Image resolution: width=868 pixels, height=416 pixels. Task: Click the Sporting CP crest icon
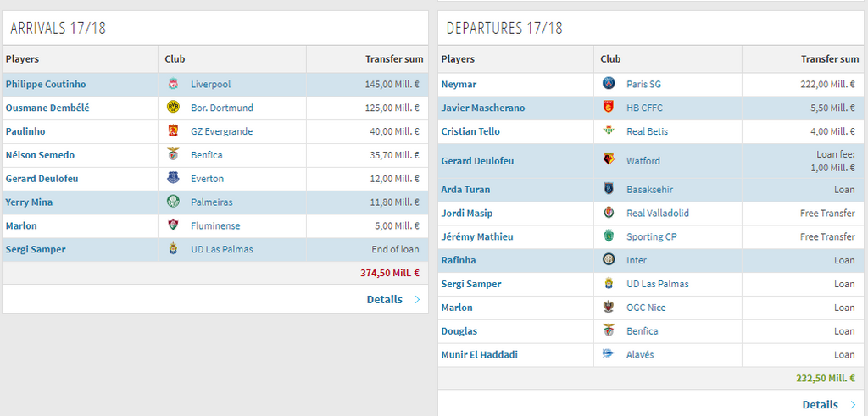tap(609, 237)
